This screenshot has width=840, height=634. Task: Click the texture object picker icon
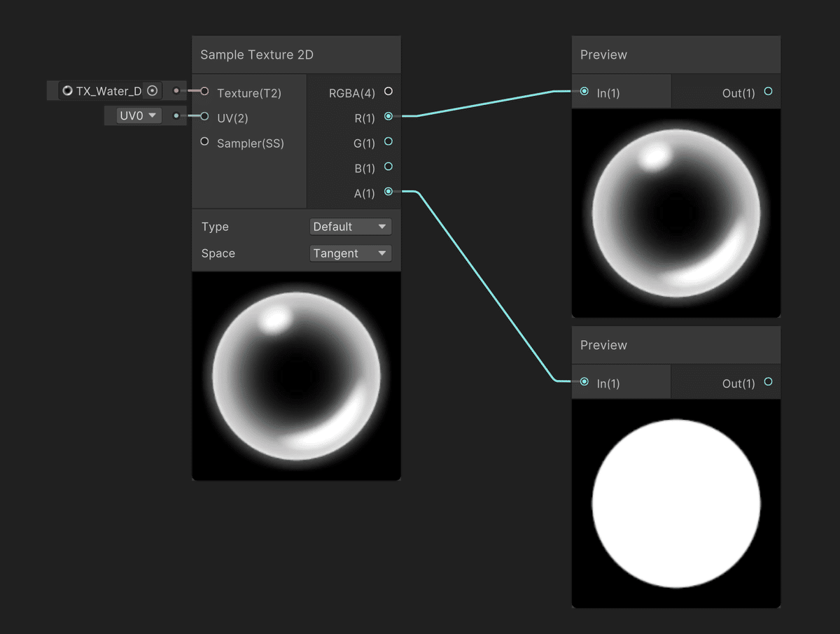pos(152,91)
